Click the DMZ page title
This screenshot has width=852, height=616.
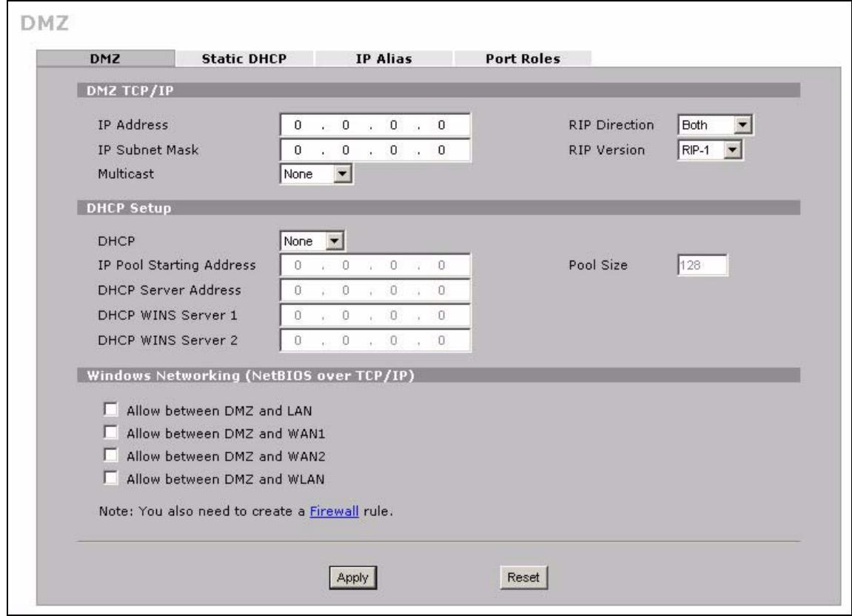(x=44, y=24)
